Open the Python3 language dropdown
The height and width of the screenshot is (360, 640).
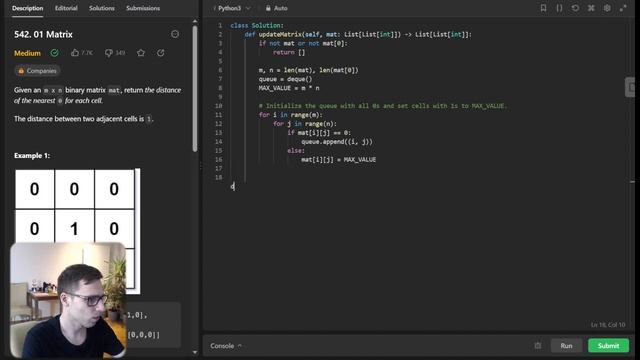pos(234,8)
